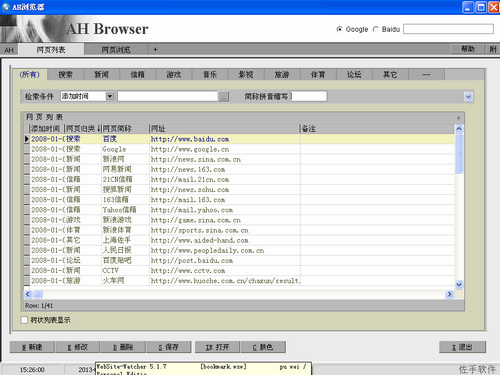Switch to the 网页浏览 tab
Viewport: 500px width, 375px height.
pyautogui.click(x=116, y=50)
